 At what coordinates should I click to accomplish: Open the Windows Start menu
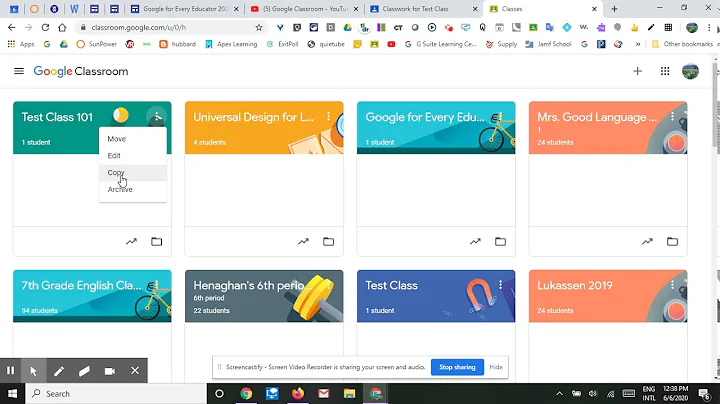pyautogui.click(x=12, y=393)
